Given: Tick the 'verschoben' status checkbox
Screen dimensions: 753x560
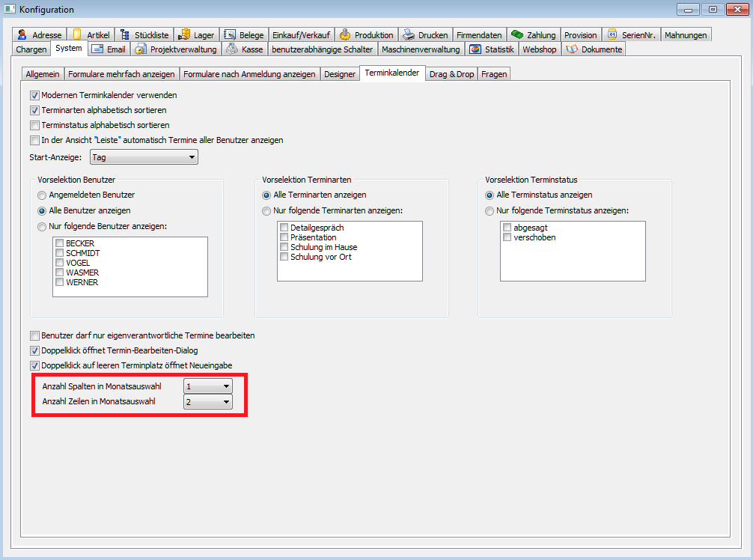Looking at the screenshot, I should (x=507, y=237).
